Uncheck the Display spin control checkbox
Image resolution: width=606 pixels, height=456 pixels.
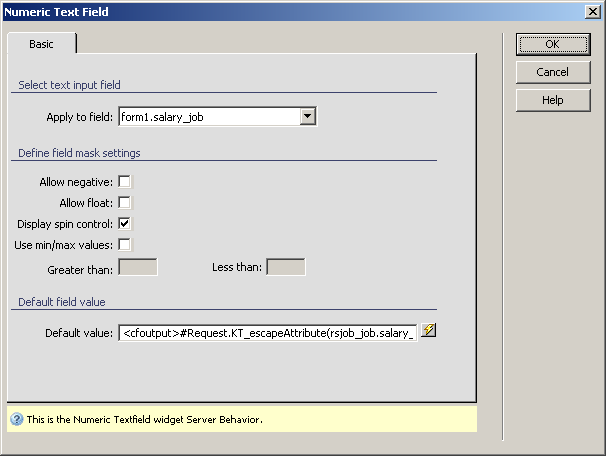pos(125,224)
